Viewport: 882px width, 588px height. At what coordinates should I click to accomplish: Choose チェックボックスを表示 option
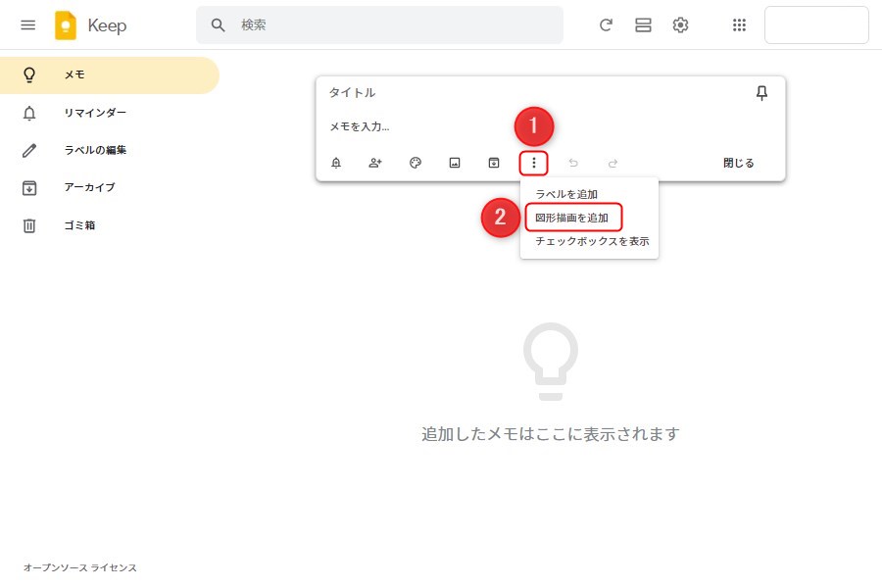592,241
